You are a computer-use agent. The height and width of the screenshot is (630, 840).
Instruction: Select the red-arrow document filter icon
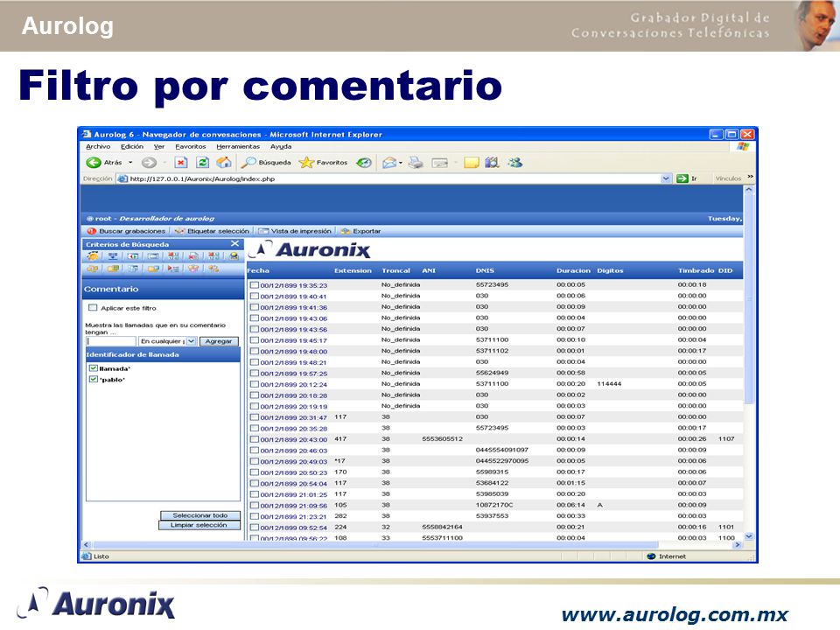(192, 256)
